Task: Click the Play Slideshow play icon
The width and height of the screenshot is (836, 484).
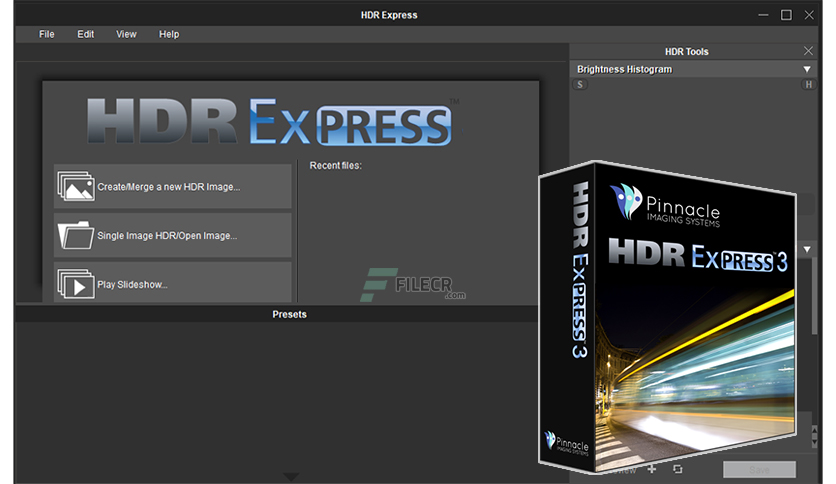Action: click(76, 284)
